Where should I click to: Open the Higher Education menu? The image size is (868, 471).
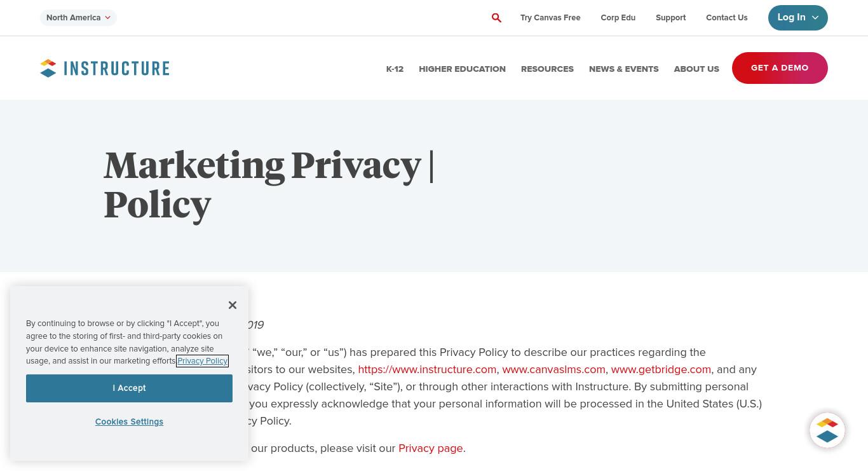click(x=462, y=69)
